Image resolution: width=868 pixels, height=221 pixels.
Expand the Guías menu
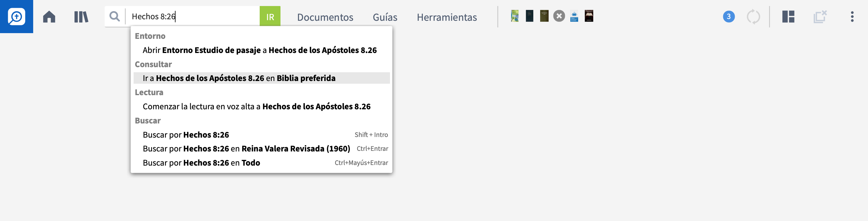385,17
